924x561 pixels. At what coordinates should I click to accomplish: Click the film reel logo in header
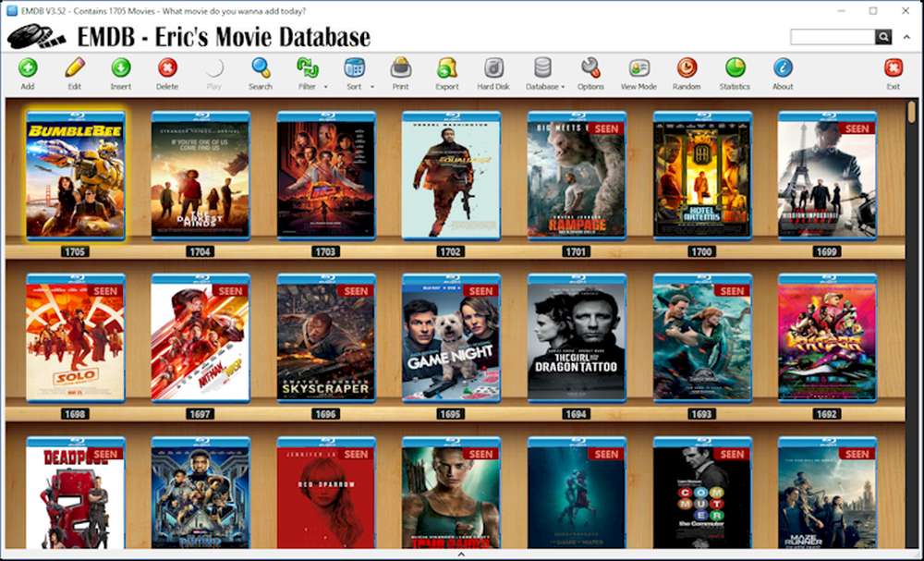point(37,36)
